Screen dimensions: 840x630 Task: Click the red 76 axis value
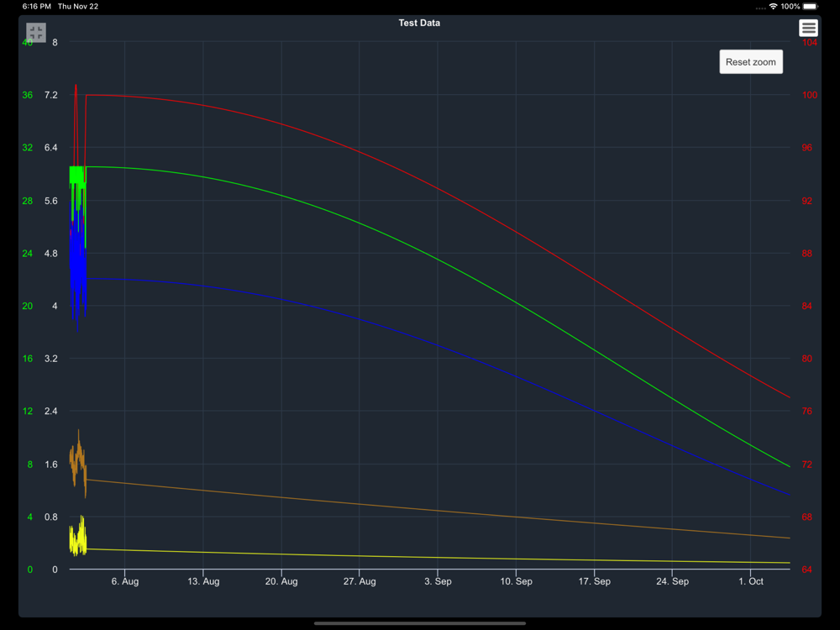(806, 411)
